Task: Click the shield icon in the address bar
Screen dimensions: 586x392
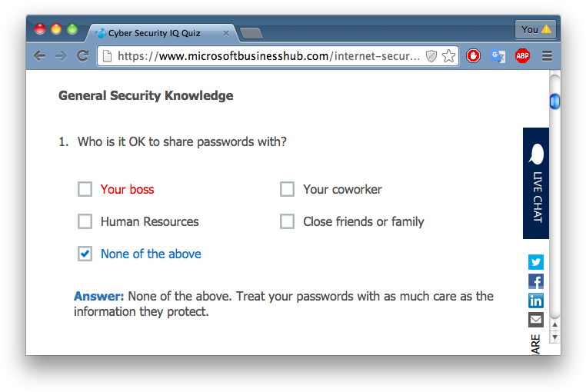Action: [431, 56]
